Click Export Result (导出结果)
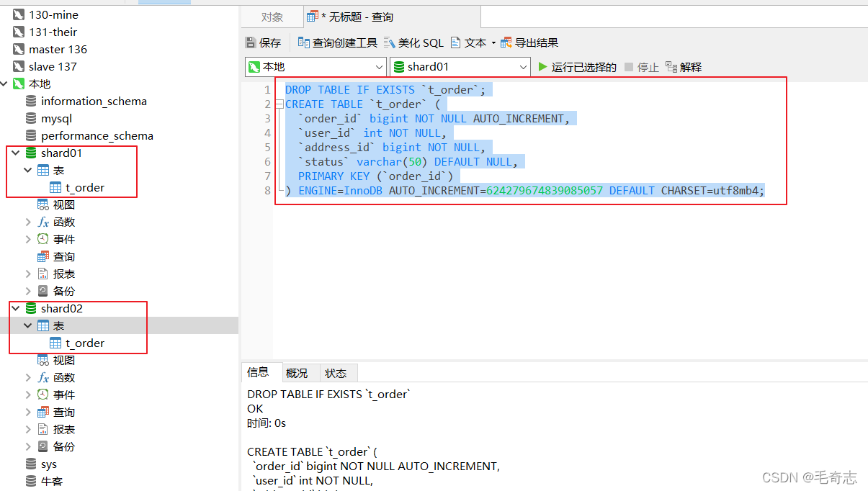868x491 pixels. pyautogui.click(x=529, y=43)
